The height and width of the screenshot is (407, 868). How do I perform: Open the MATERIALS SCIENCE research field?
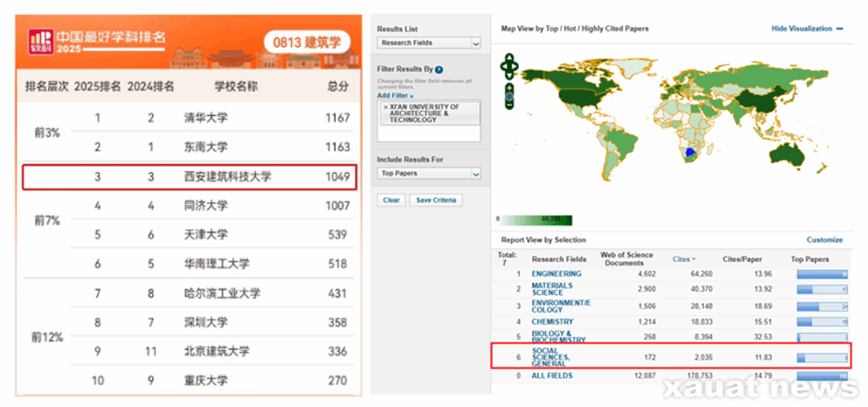(x=552, y=289)
